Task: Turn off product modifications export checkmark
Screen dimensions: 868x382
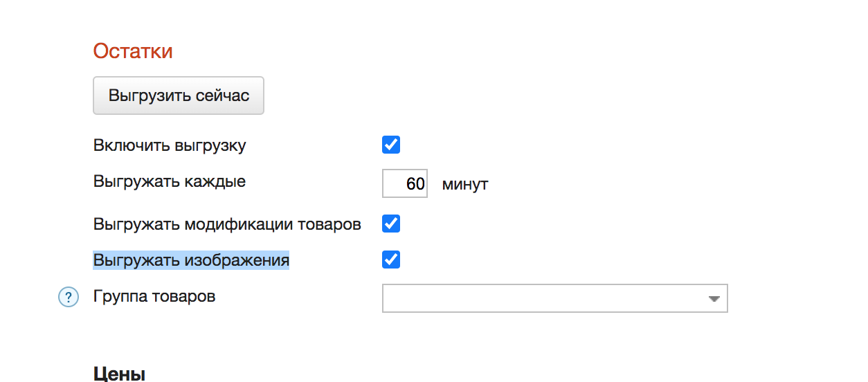Action: (391, 224)
